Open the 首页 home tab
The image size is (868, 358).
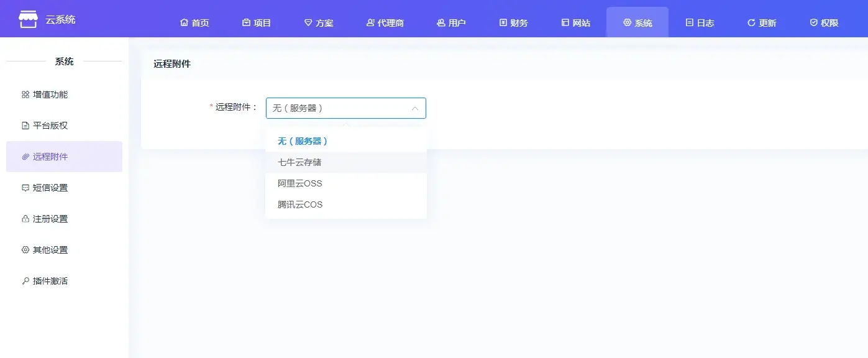click(194, 23)
